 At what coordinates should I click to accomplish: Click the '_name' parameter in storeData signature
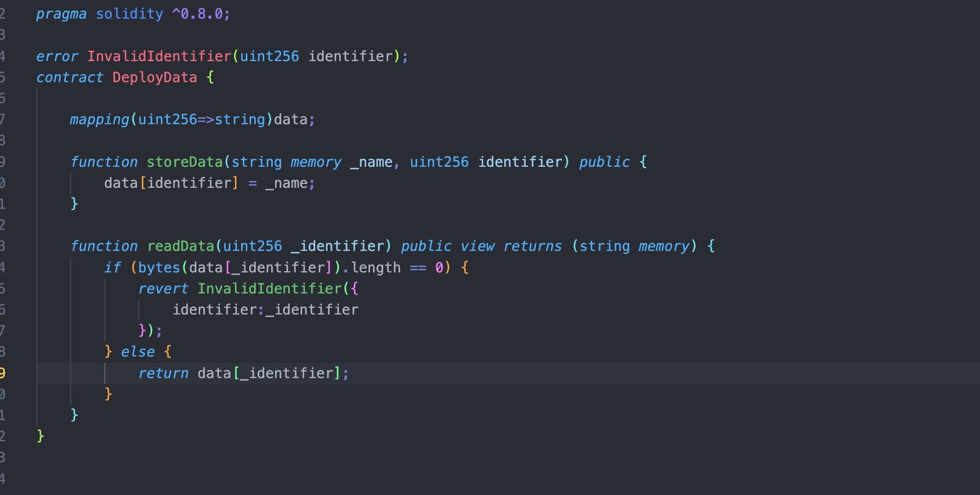click(x=372, y=162)
